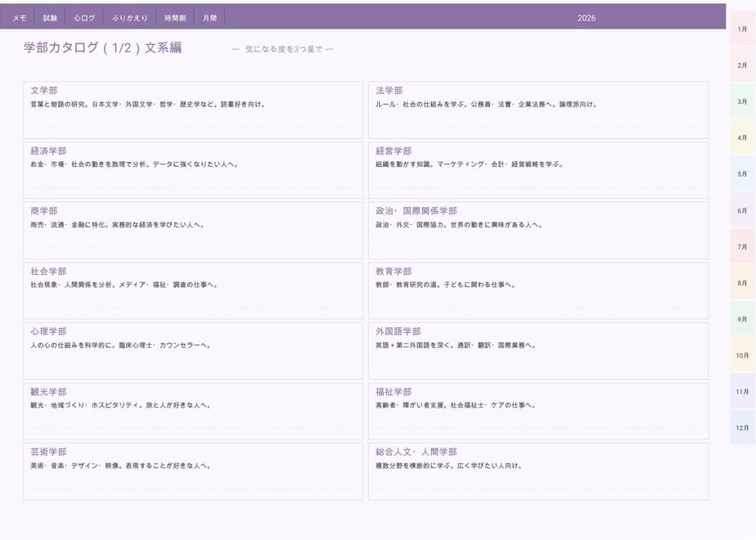Select the 時間割 tab

click(175, 18)
